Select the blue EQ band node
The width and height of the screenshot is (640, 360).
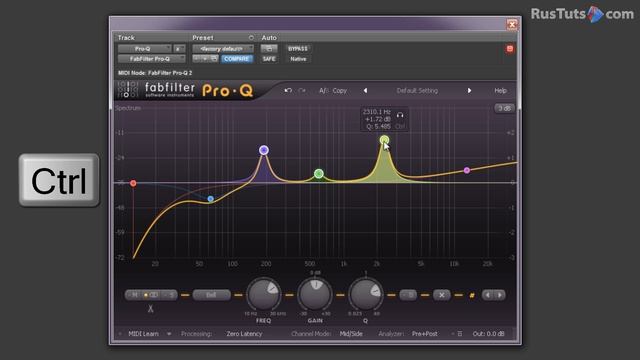coord(210,199)
